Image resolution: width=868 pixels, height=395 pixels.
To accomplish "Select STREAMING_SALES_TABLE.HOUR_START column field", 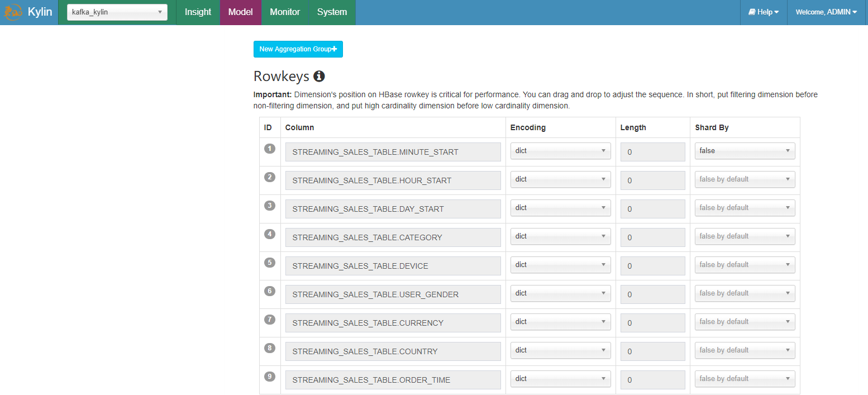I will point(393,180).
